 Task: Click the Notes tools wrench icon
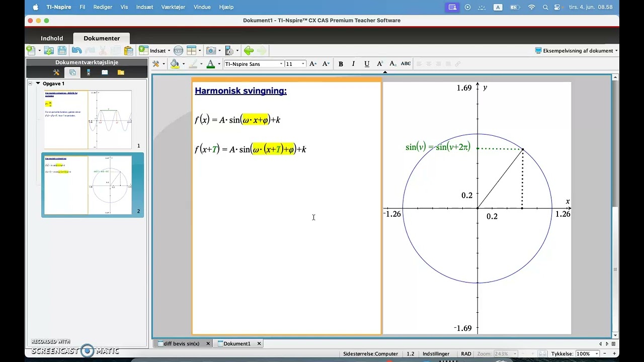point(156,64)
